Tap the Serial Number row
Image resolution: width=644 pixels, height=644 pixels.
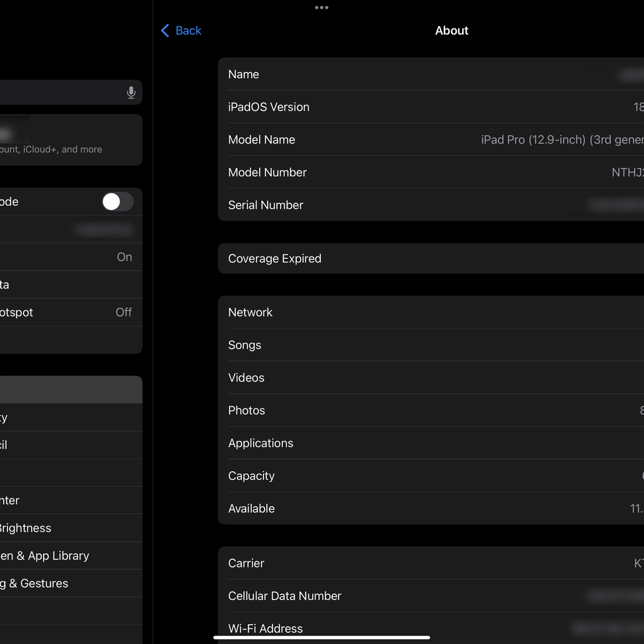431,205
